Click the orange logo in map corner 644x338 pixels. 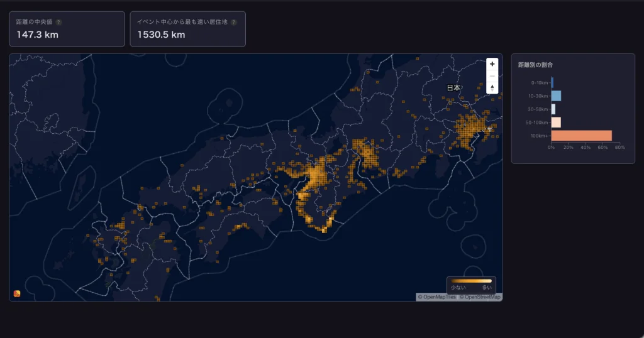tap(17, 293)
